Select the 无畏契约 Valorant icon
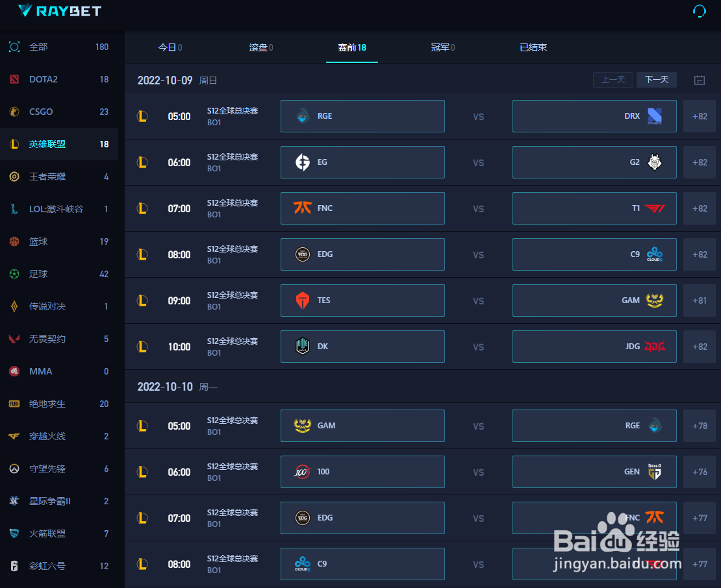The height and width of the screenshot is (588, 721). (x=14, y=339)
